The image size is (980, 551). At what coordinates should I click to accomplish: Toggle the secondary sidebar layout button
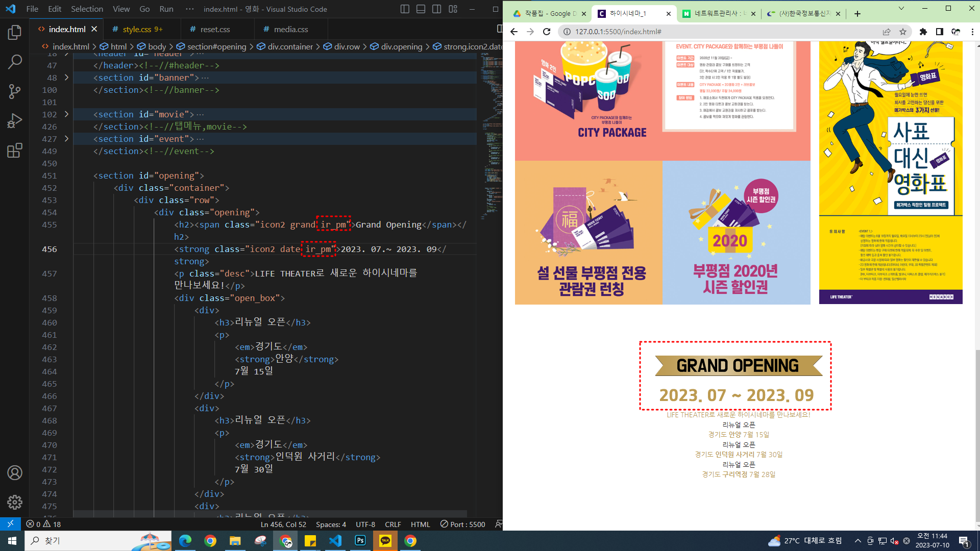pyautogui.click(x=436, y=9)
